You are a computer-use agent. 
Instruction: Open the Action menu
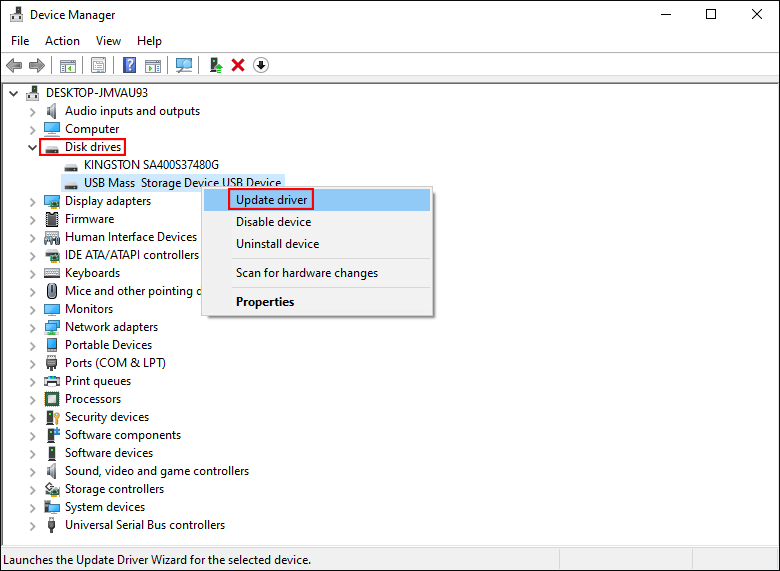tap(62, 41)
